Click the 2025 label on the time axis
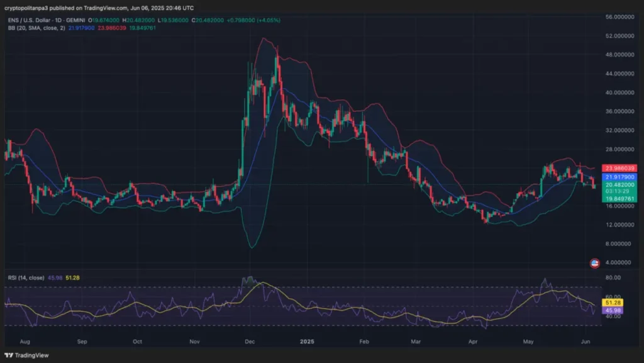644x363 pixels. click(x=306, y=342)
